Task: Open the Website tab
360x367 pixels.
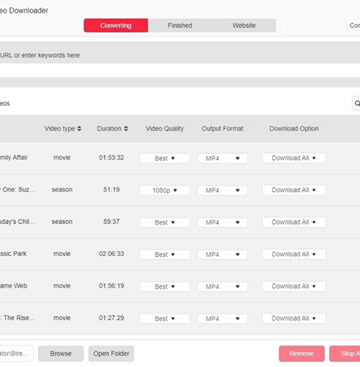Action: click(244, 25)
